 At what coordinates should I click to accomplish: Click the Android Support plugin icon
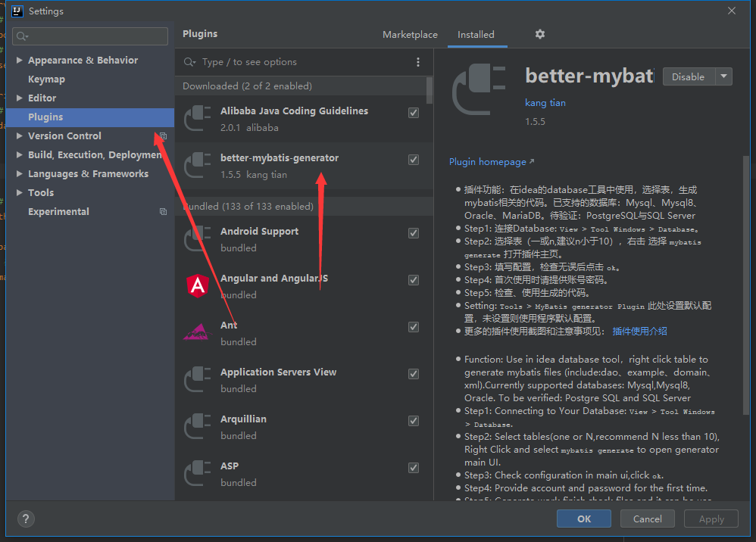pyautogui.click(x=198, y=238)
